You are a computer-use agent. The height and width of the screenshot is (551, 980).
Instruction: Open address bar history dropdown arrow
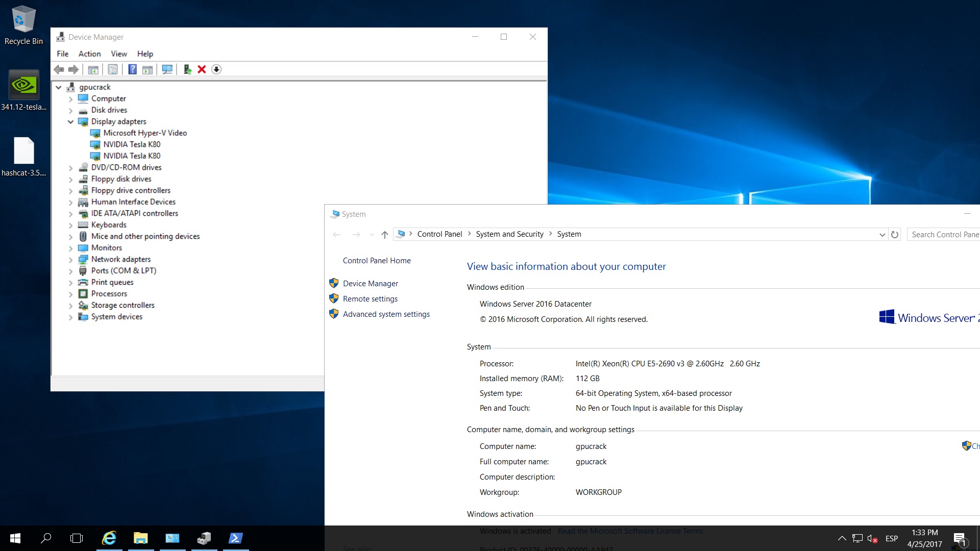[882, 235]
